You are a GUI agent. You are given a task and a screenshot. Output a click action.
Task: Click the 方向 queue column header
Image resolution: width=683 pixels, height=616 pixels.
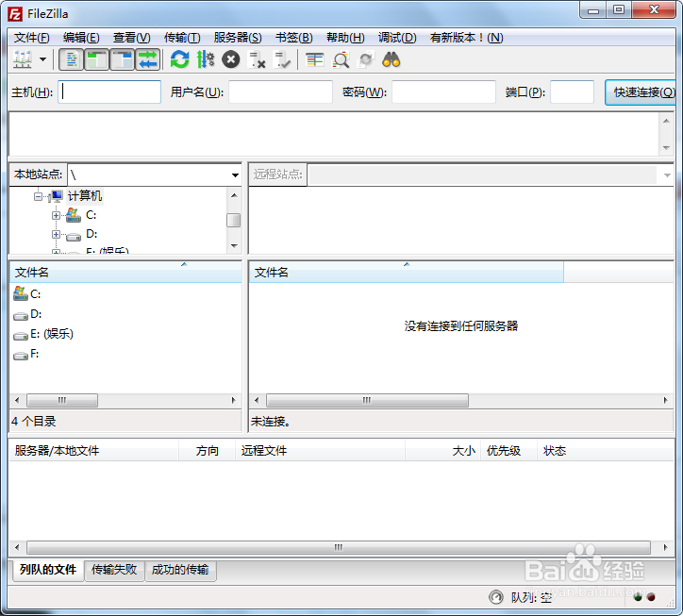[x=207, y=451]
